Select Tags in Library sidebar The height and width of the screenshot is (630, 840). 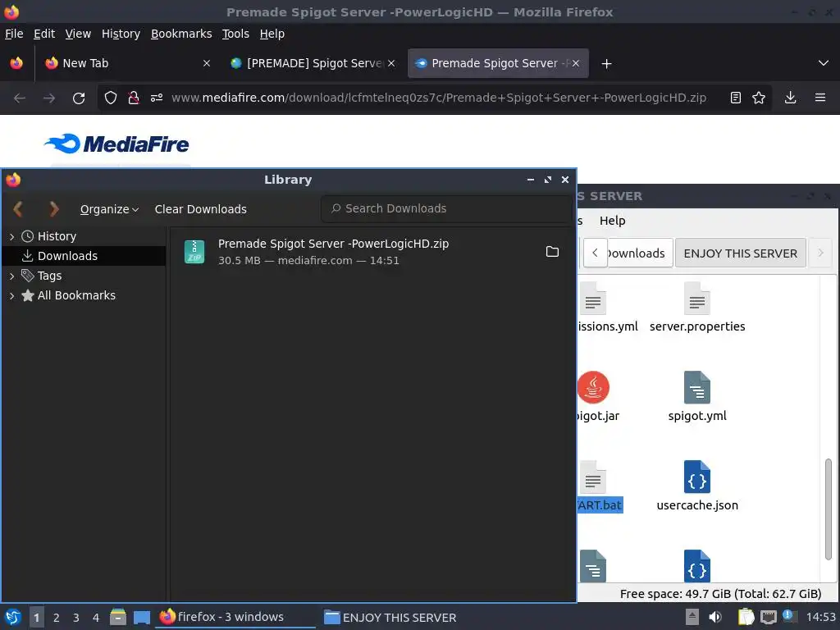point(49,276)
